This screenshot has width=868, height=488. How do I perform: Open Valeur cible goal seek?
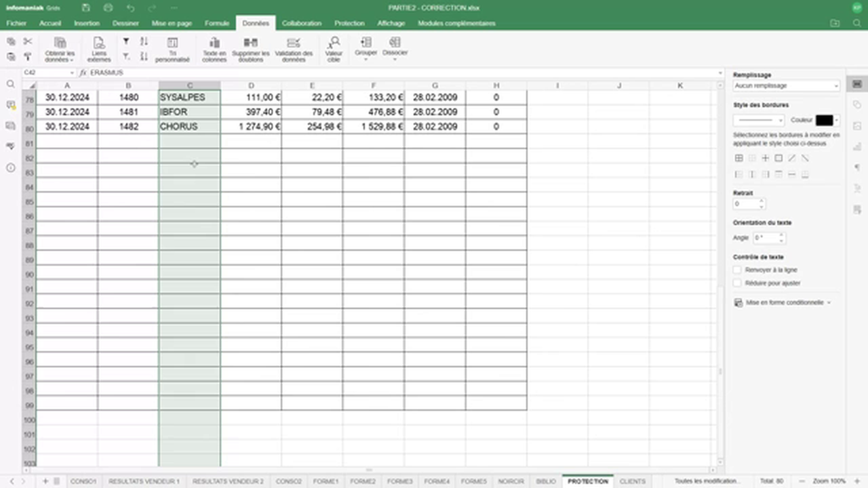point(334,50)
